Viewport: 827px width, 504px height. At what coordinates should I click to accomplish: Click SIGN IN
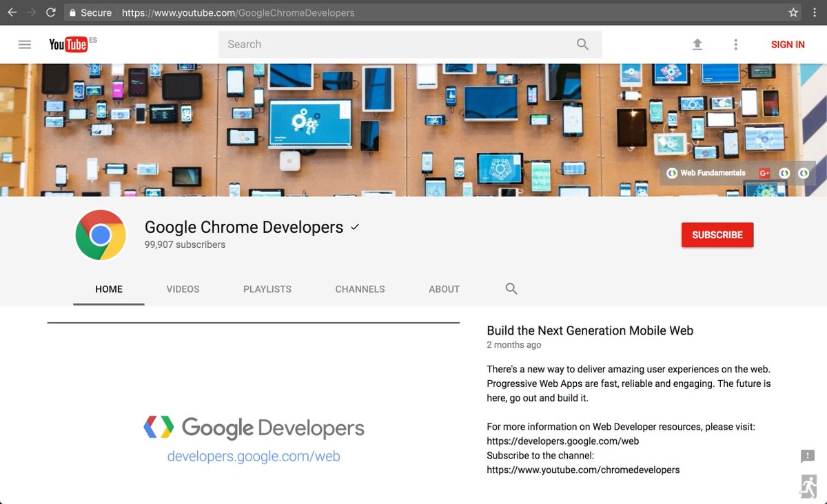(x=788, y=45)
